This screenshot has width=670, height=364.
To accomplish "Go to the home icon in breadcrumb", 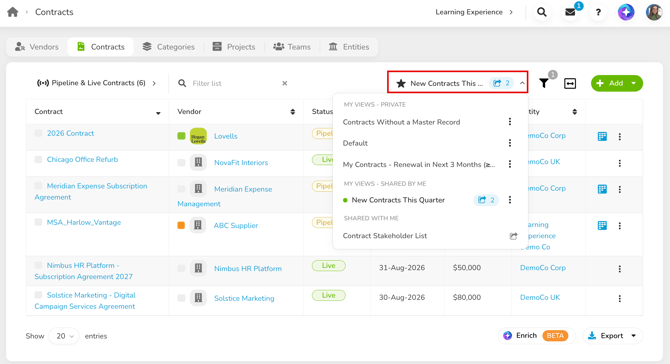I will (x=13, y=12).
